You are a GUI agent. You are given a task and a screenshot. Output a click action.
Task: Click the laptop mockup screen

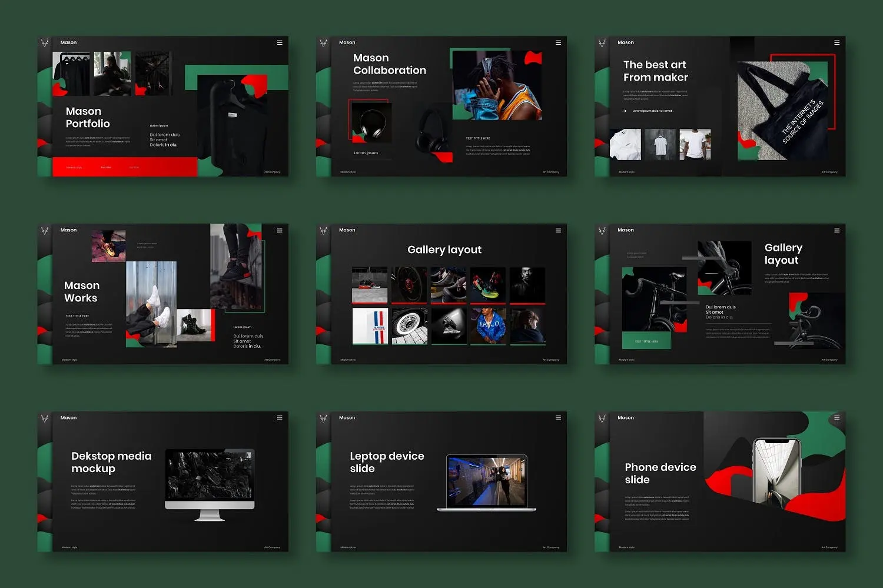(x=486, y=481)
